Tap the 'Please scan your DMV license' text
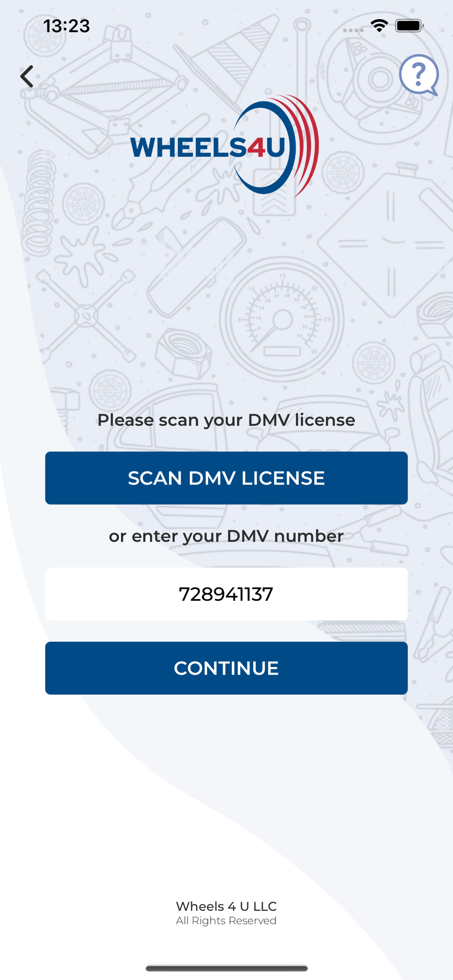This screenshot has height=980, width=453. pos(226,420)
